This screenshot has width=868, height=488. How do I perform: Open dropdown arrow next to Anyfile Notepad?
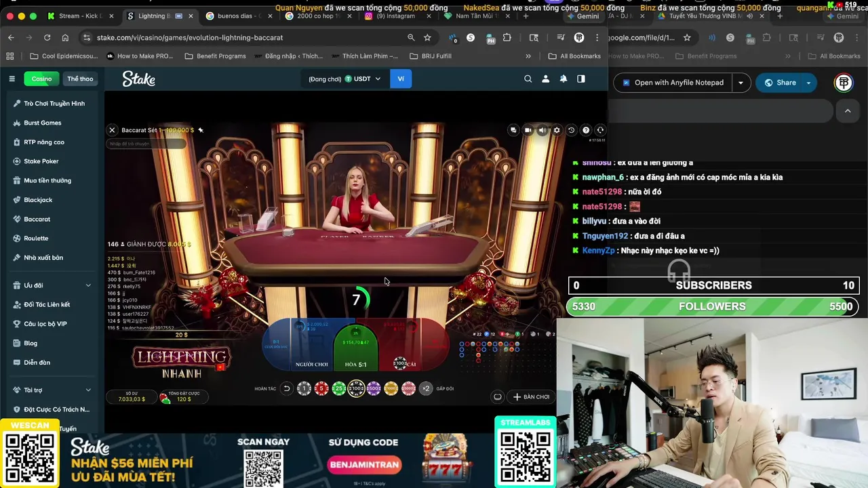[x=741, y=83]
